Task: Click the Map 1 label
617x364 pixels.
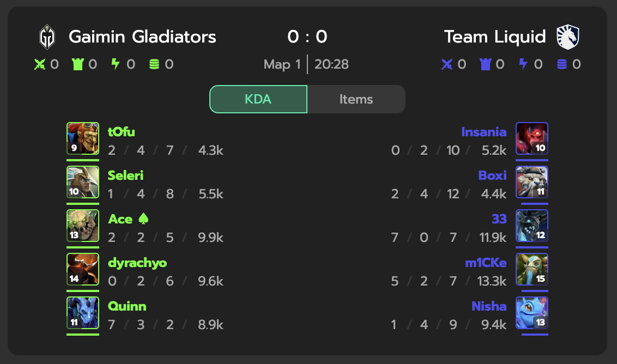Action: 282,64
